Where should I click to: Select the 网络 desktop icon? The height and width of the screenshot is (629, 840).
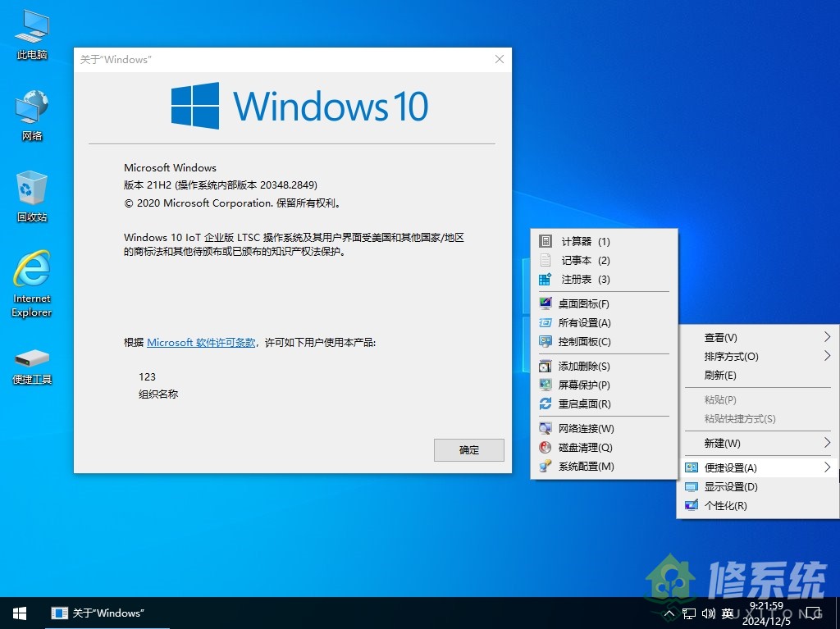(x=32, y=115)
